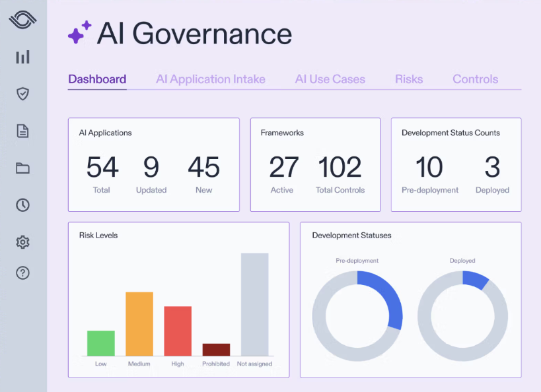The width and height of the screenshot is (541, 392).
Task: Open the help question mark icon
Action: pos(22,273)
